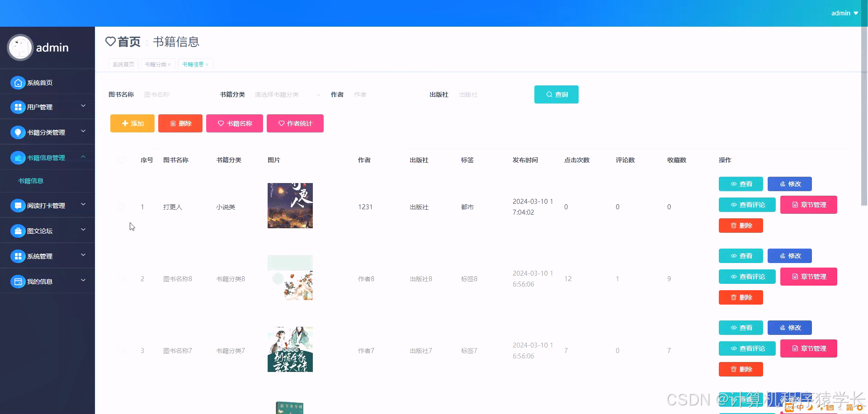This screenshot has height=414, width=868.
Task: Click edit icon of 修改 for 打更人
Action: [x=783, y=184]
